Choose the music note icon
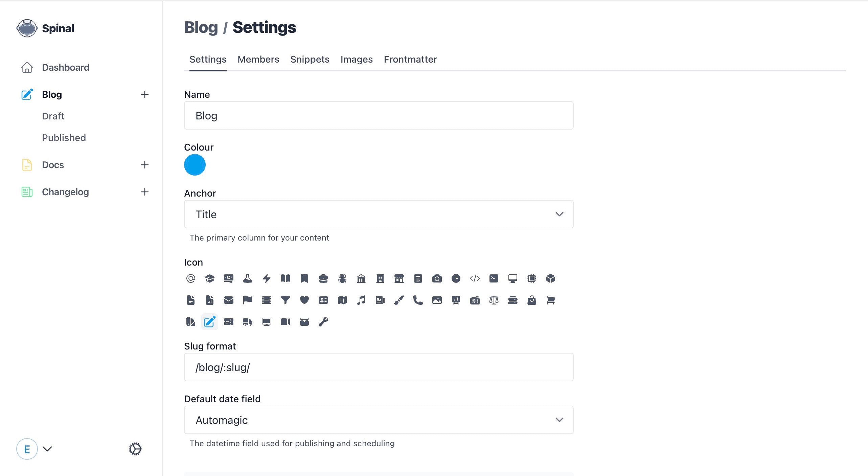This screenshot has height=476, width=868. (x=361, y=300)
